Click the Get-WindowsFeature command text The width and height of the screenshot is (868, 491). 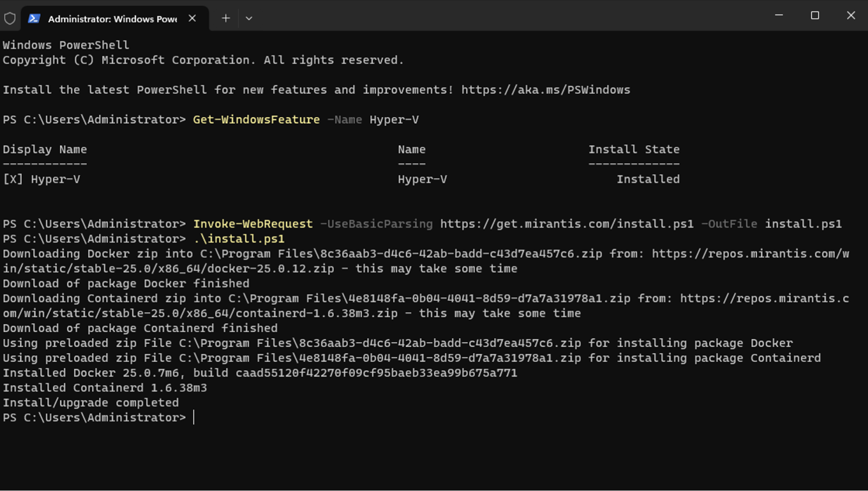pyautogui.click(x=256, y=119)
